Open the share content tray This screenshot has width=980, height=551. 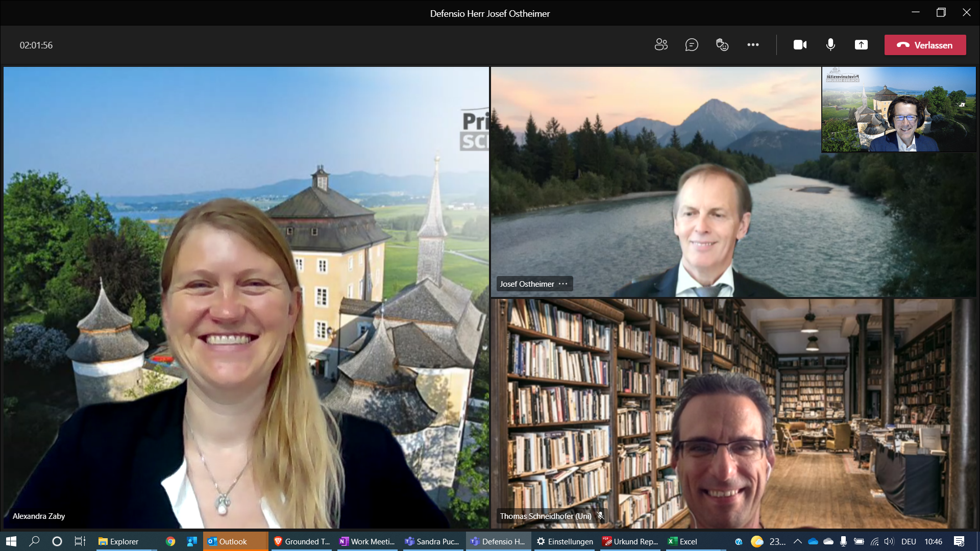click(861, 45)
